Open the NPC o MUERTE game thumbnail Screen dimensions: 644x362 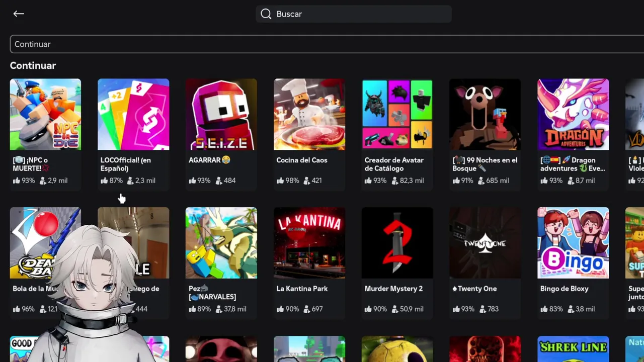click(45, 114)
